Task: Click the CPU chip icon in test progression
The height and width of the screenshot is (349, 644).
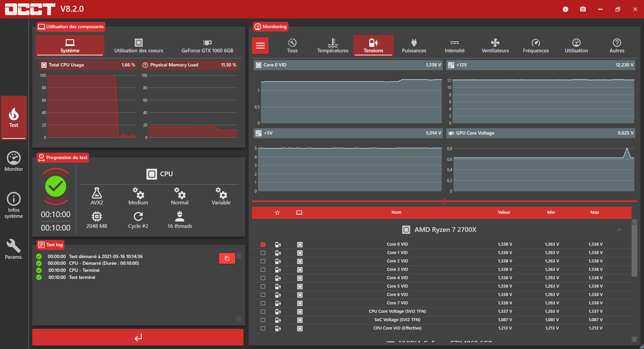Action: pos(152,174)
